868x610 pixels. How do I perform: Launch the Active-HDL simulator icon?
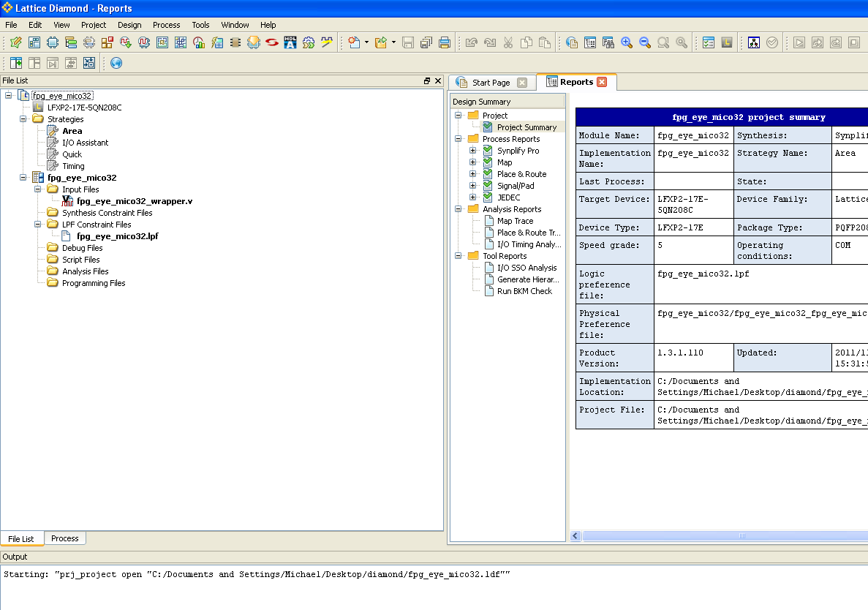[290, 42]
